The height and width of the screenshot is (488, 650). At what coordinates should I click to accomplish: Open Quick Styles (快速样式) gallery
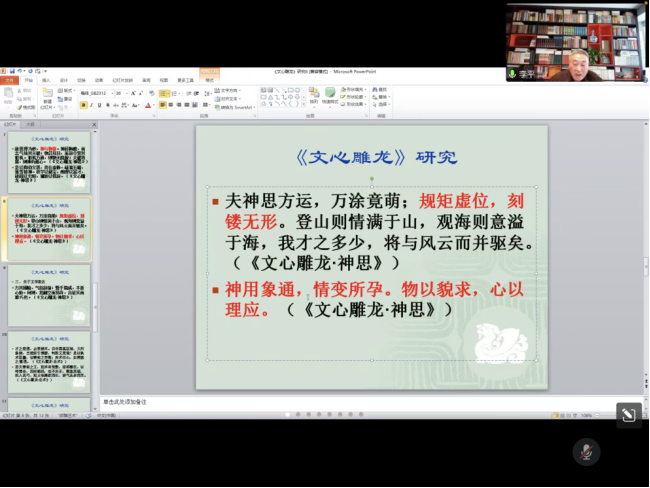(x=329, y=96)
